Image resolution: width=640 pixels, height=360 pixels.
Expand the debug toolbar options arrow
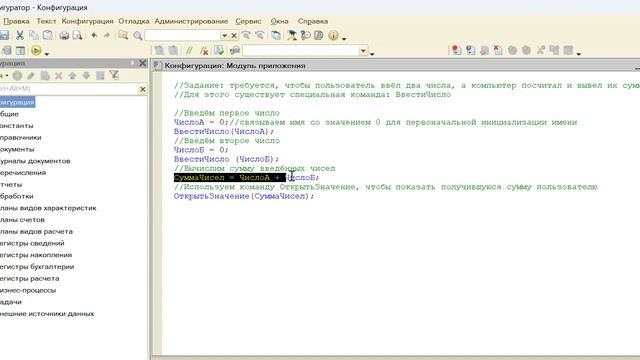coord(578,53)
